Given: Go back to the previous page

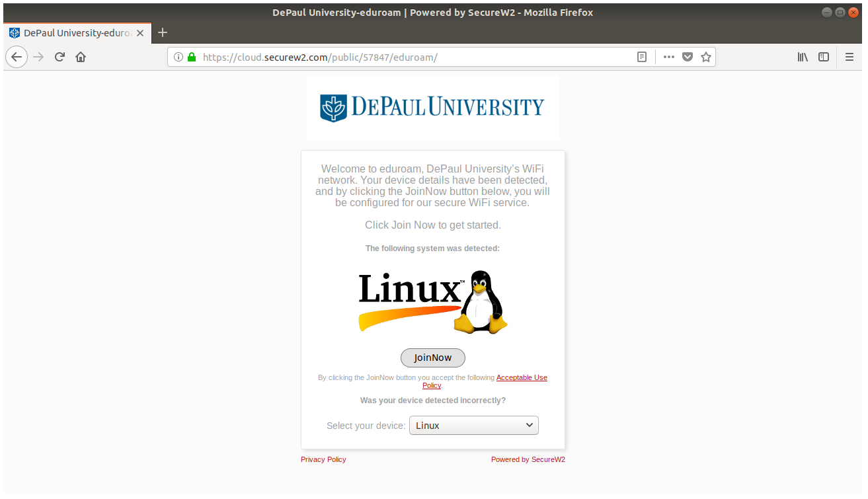Looking at the screenshot, I should pos(17,57).
